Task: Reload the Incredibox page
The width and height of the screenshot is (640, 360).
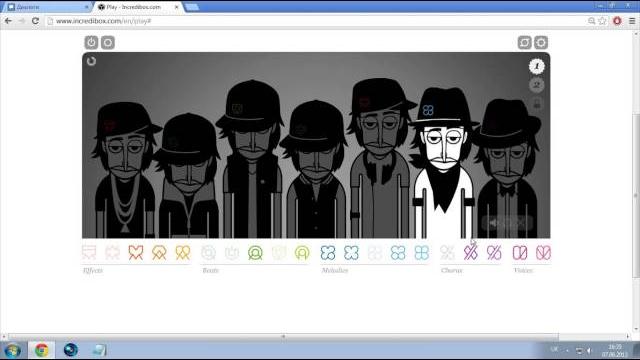Action: coord(36,21)
